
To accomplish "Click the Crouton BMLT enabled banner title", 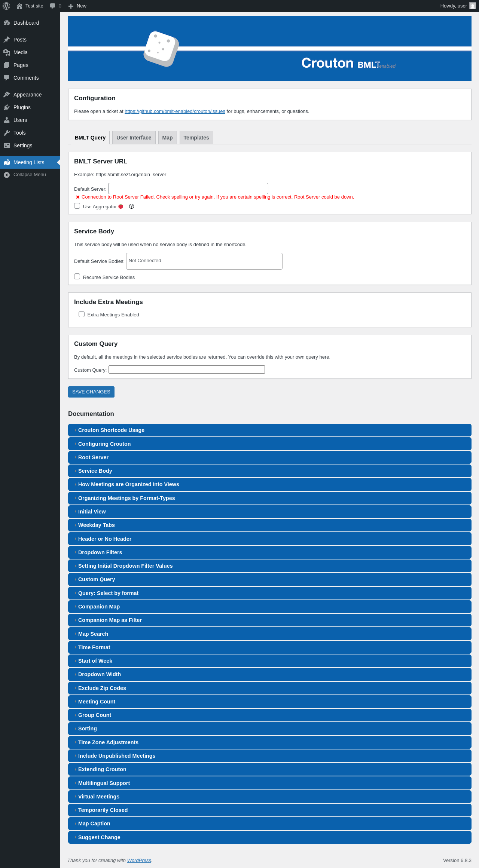I will (x=348, y=63).
